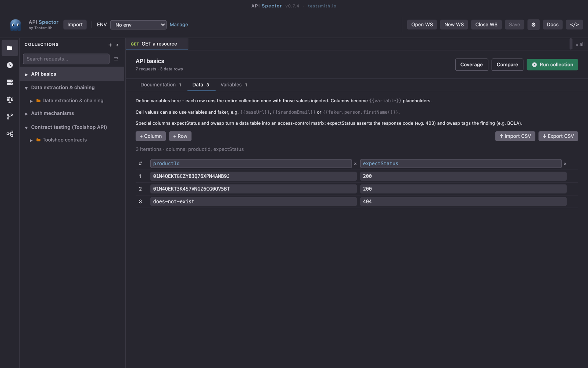The image size is (588, 368).
Task: Open the contract testing scales icon
Action: [10, 99]
